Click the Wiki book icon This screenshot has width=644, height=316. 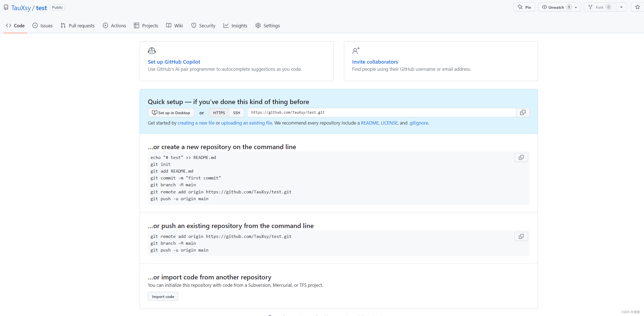coord(169,25)
